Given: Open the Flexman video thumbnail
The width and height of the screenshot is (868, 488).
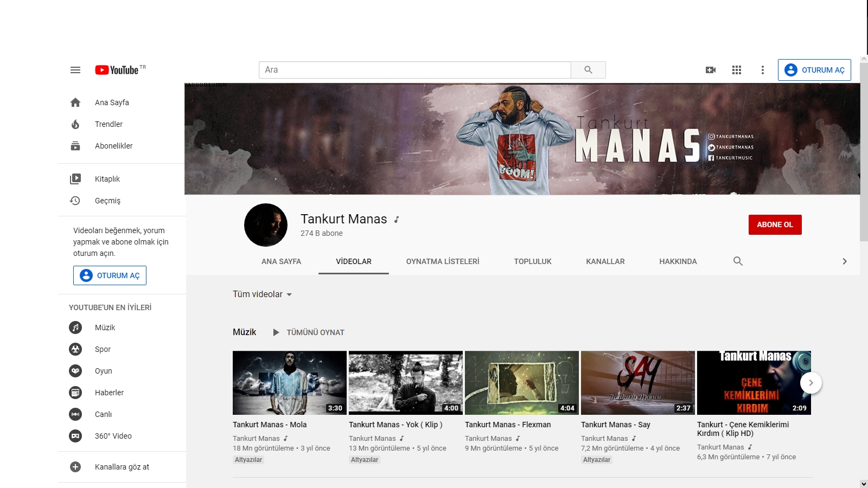Looking at the screenshot, I should tap(522, 383).
